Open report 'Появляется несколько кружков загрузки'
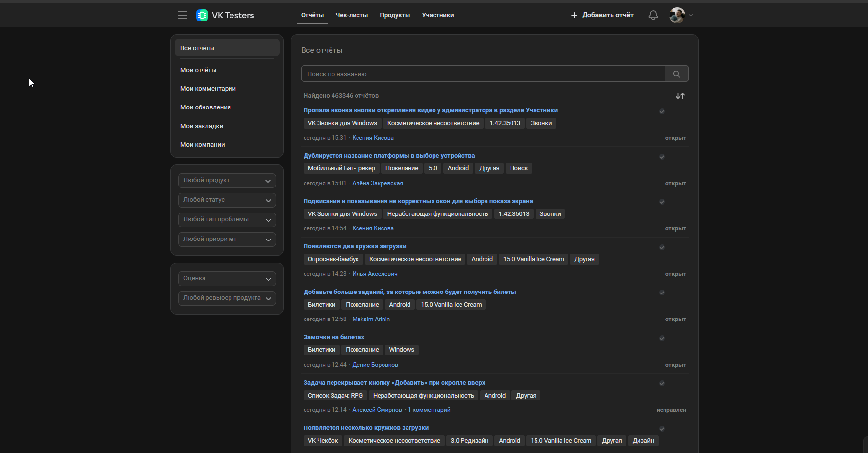The image size is (868, 453). pyautogui.click(x=366, y=428)
